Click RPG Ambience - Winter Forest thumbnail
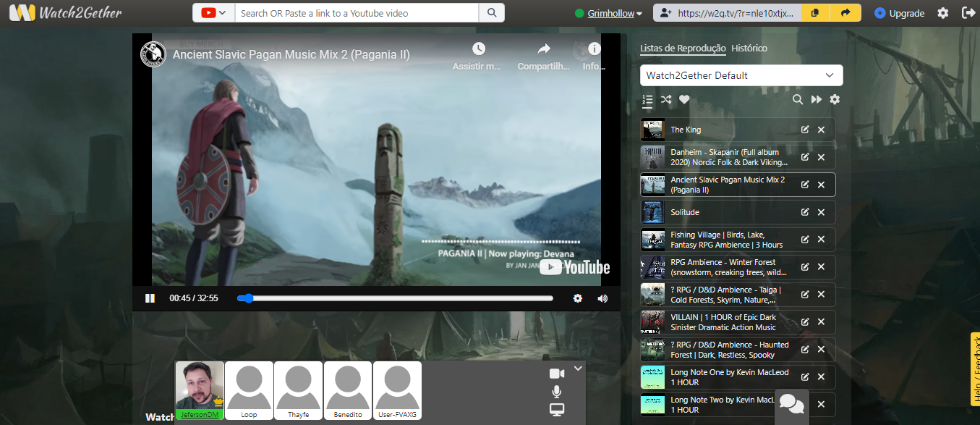This screenshot has height=425, width=980. (652, 267)
